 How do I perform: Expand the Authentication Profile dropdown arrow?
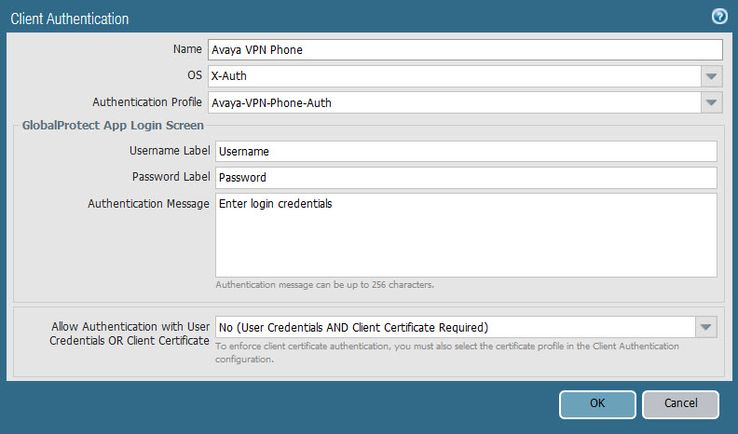pos(712,102)
